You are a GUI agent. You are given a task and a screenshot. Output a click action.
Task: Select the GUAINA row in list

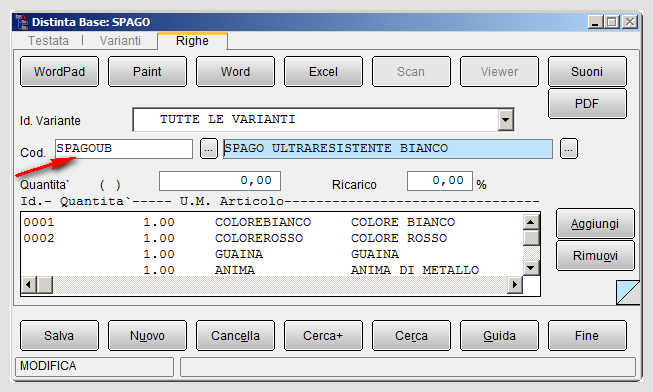click(272, 254)
